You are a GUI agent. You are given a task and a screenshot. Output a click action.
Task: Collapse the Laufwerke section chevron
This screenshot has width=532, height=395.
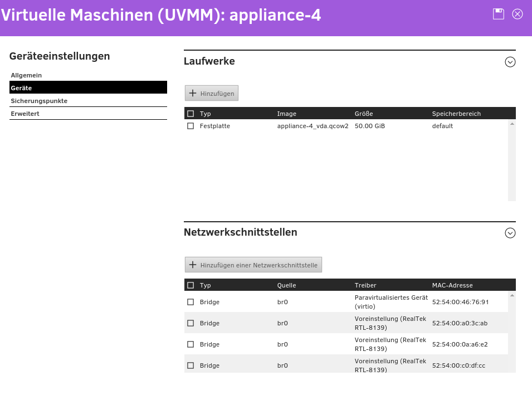510,62
